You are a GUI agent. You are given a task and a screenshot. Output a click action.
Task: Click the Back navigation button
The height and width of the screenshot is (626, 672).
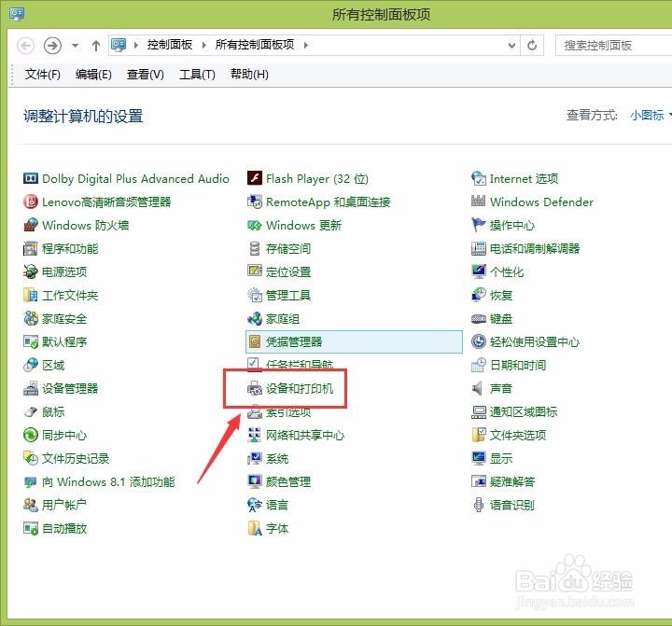25,46
